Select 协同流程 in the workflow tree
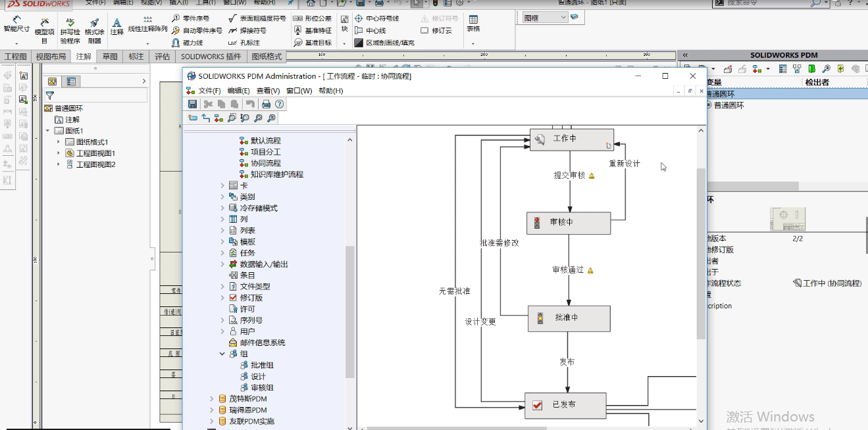Screen dimensions: 868x430 (x=265, y=163)
